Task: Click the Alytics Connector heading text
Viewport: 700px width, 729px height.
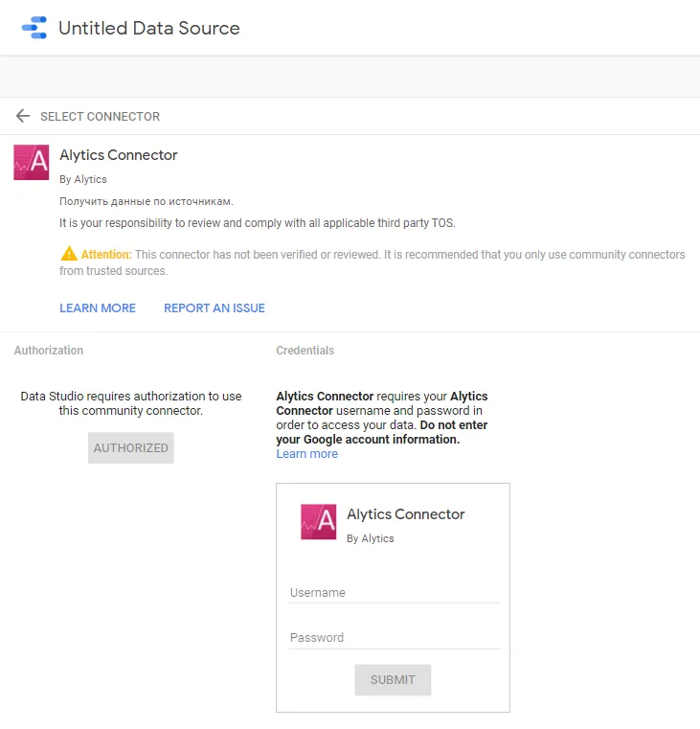Action: click(119, 155)
